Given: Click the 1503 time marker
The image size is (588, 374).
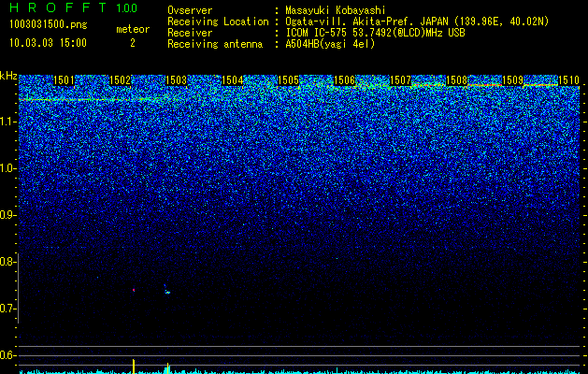Looking at the screenshot, I should pyautogui.click(x=177, y=80).
